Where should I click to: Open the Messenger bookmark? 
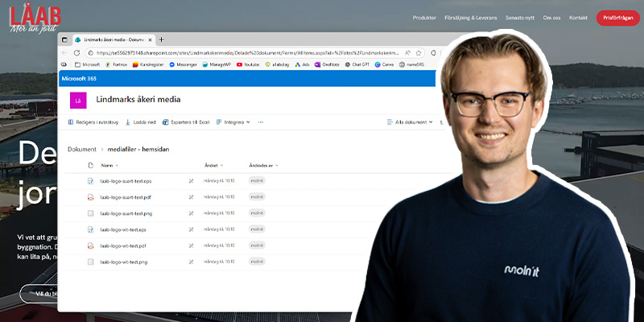tap(183, 64)
